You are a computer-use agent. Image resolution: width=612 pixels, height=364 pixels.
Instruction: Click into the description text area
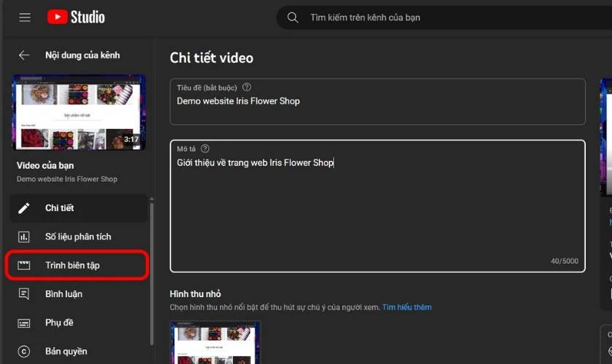click(x=377, y=206)
